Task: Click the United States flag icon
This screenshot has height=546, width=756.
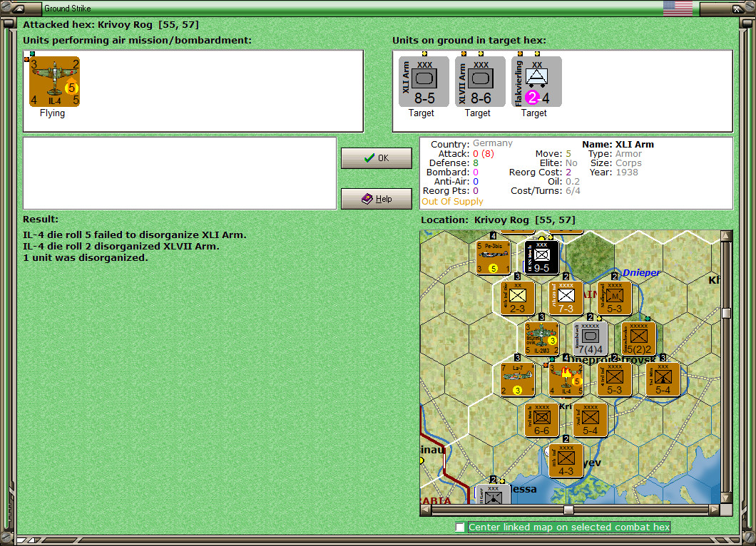Action: [x=678, y=8]
